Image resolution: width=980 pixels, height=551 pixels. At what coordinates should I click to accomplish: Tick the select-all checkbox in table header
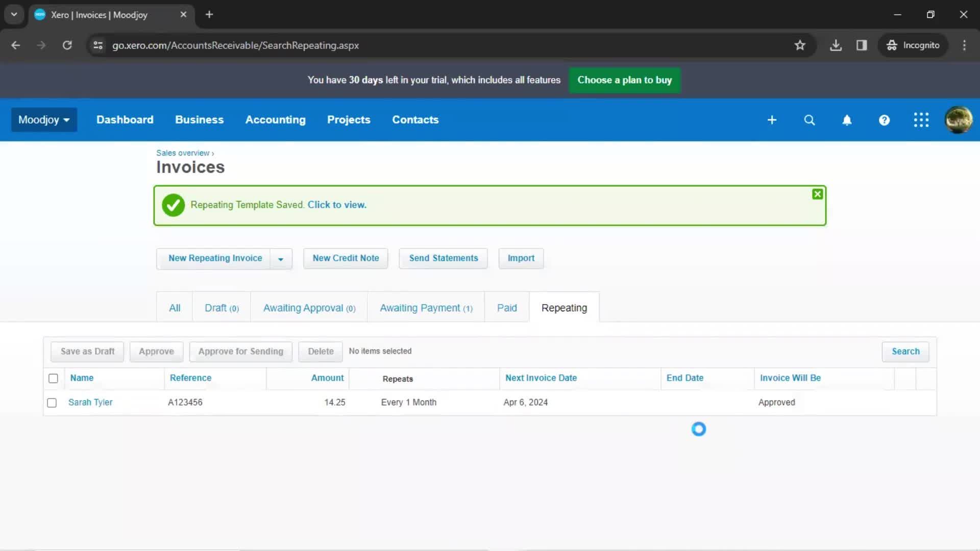[x=53, y=379]
